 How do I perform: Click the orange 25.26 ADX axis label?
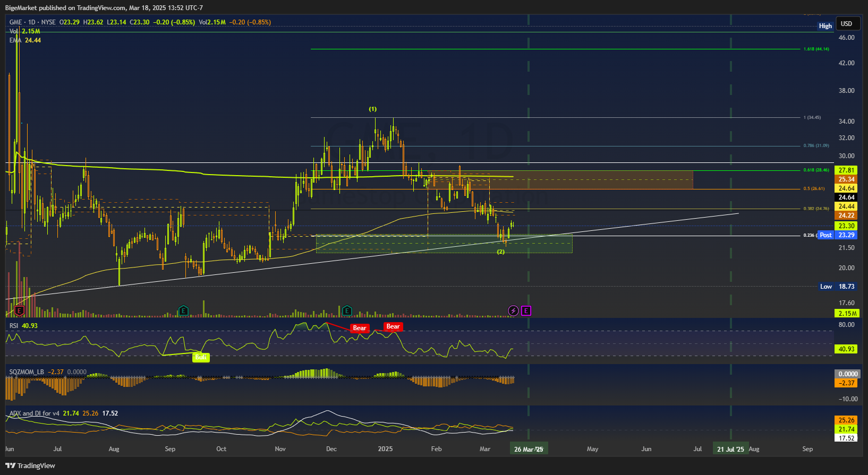coord(846,420)
